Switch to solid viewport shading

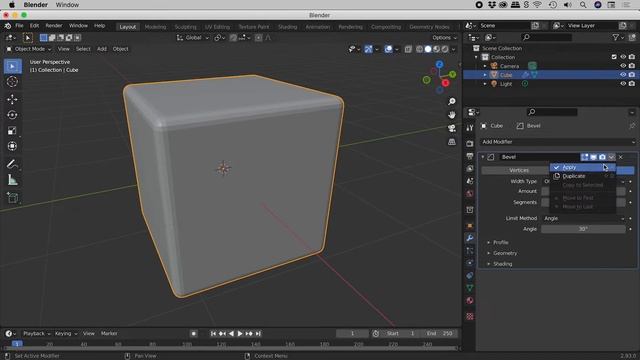tap(428, 49)
